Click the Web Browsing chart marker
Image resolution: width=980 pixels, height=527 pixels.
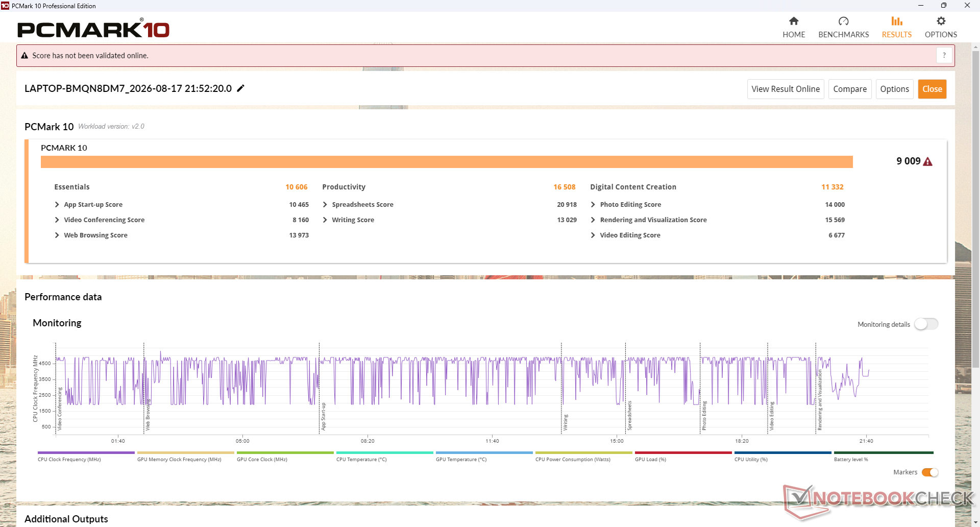point(148,414)
